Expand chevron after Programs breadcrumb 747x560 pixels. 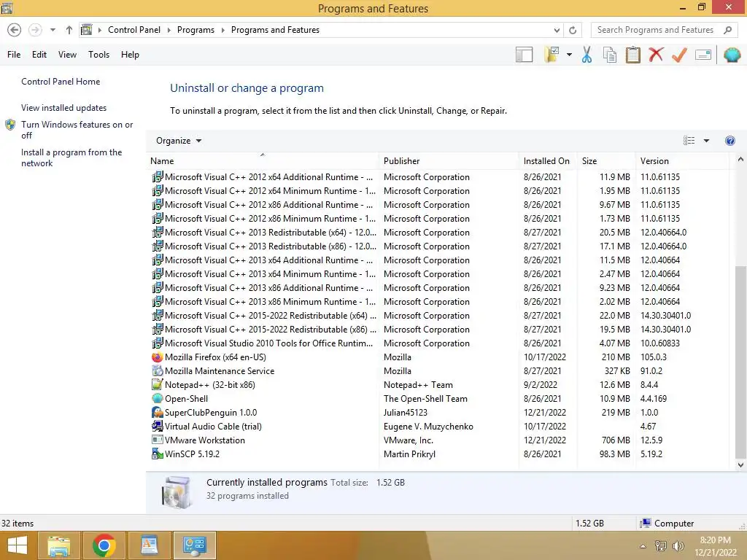click(222, 30)
